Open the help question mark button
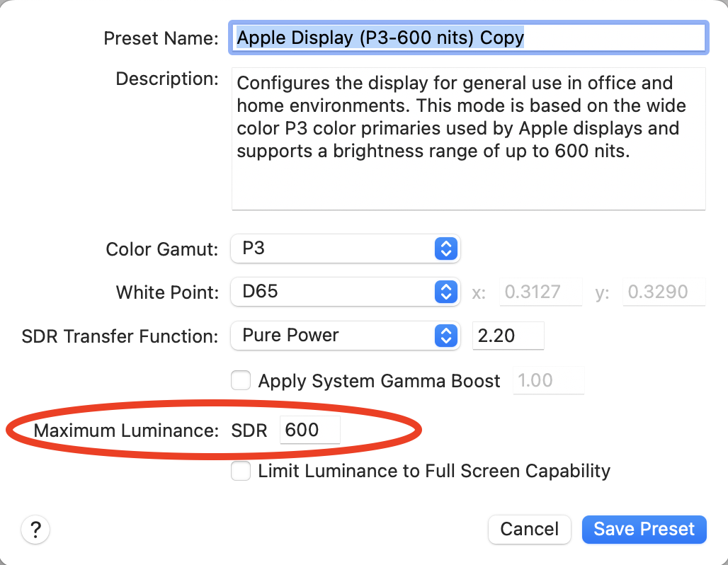Viewport: 728px width, 565px height. click(36, 529)
